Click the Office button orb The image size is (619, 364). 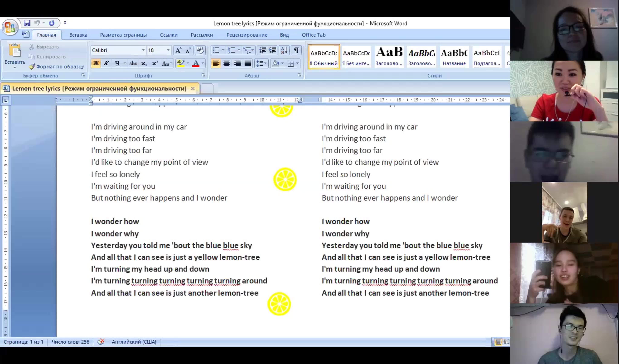click(10, 27)
